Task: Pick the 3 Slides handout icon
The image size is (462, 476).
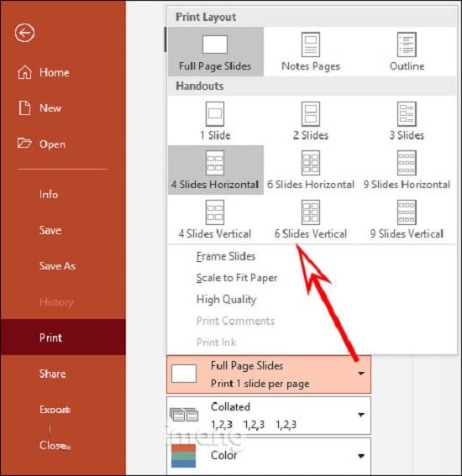Action: click(x=407, y=114)
